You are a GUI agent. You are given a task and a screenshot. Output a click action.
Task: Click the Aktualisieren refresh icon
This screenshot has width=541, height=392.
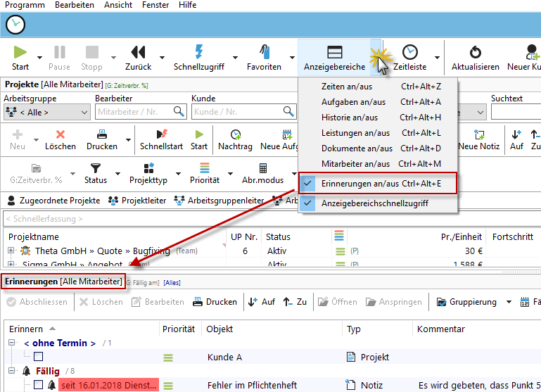click(x=475, y=53)
